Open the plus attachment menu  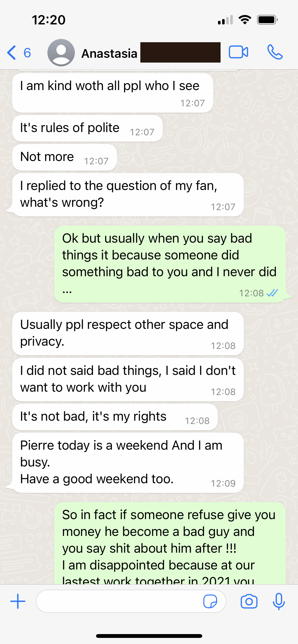pyautogui.click(x=18, y=601)
